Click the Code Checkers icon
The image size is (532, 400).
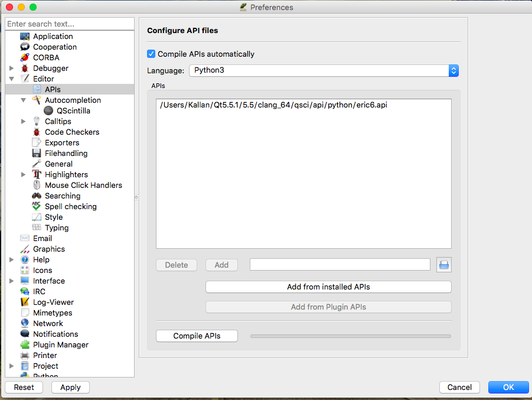[x=37, y=132]
